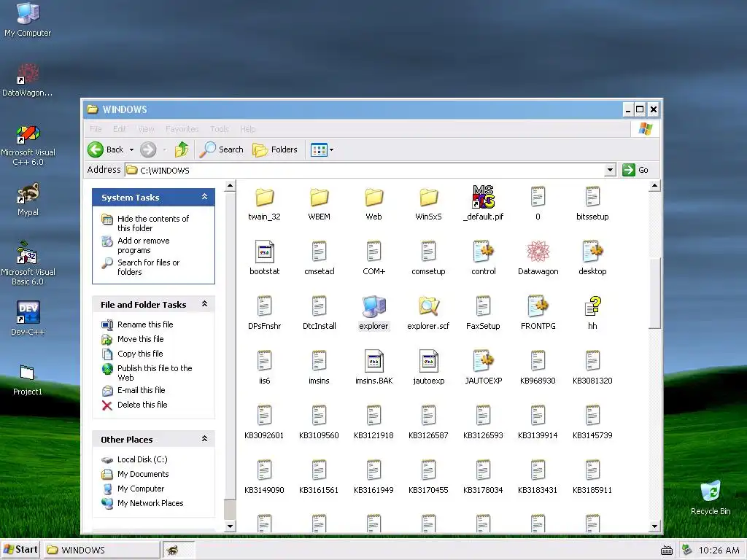
Task: Select the Web folder icon
Action: 374,197
